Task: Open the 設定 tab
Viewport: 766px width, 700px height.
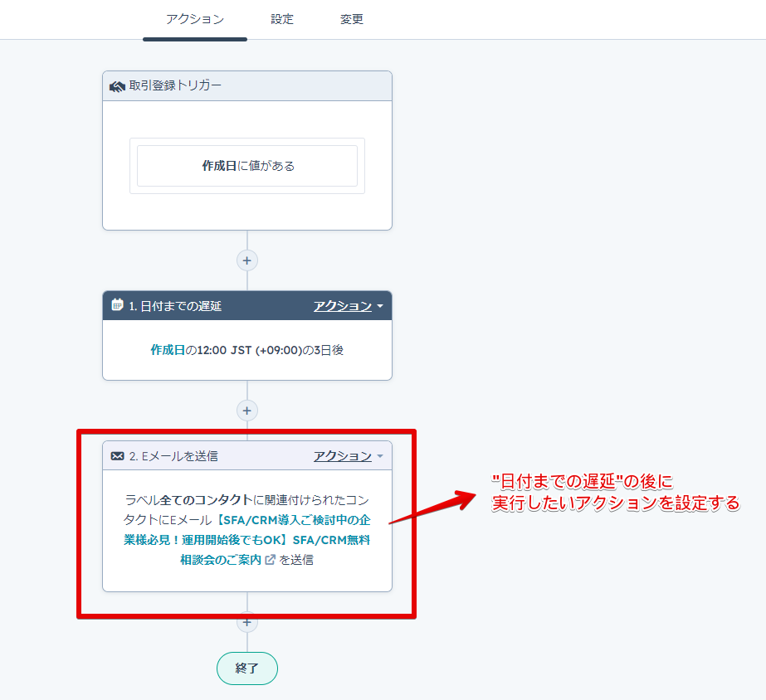Action: [282, 19]
